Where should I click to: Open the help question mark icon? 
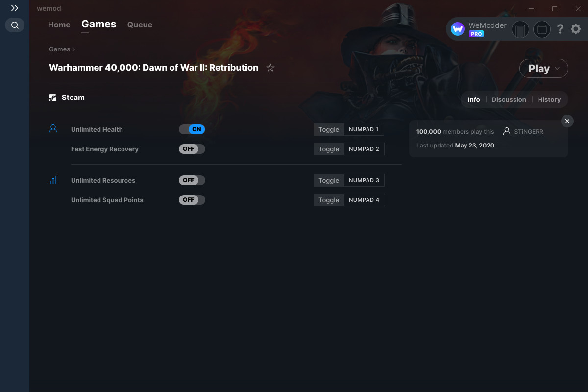coord(560,29)
